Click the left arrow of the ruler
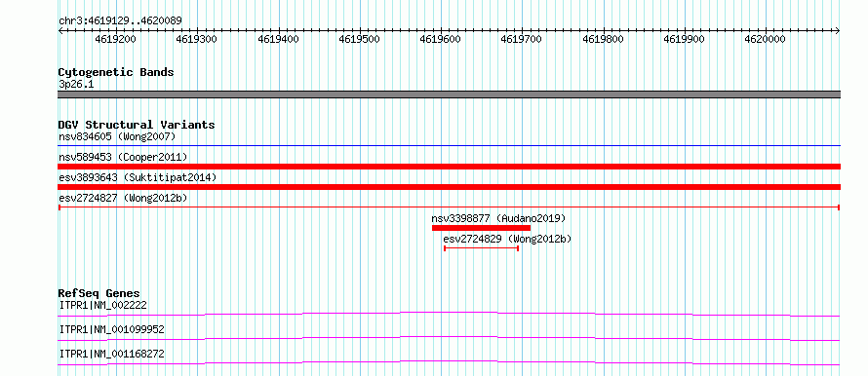The height and width of the screenshot is (376, 868). [60, 30]
